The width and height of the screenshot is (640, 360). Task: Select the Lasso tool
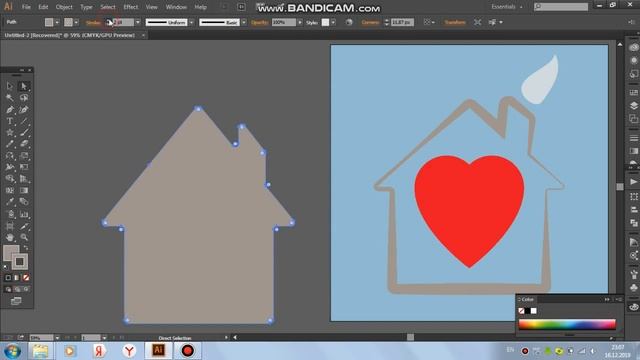click(24, 98)
